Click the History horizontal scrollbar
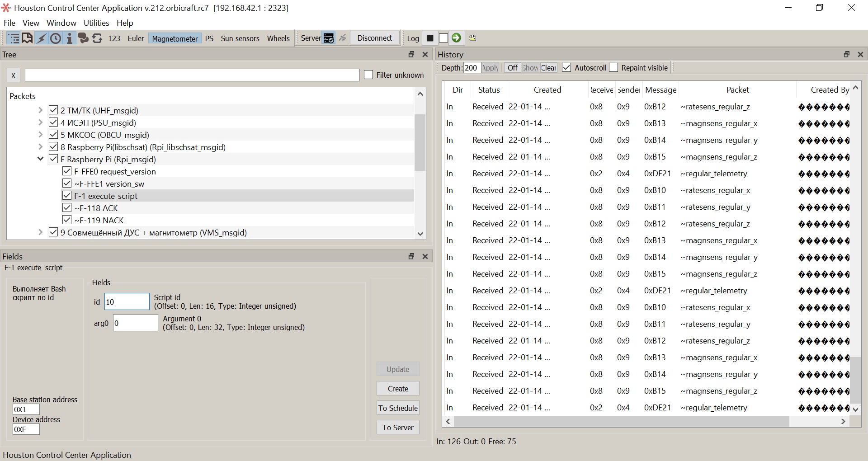 point(622,421)
